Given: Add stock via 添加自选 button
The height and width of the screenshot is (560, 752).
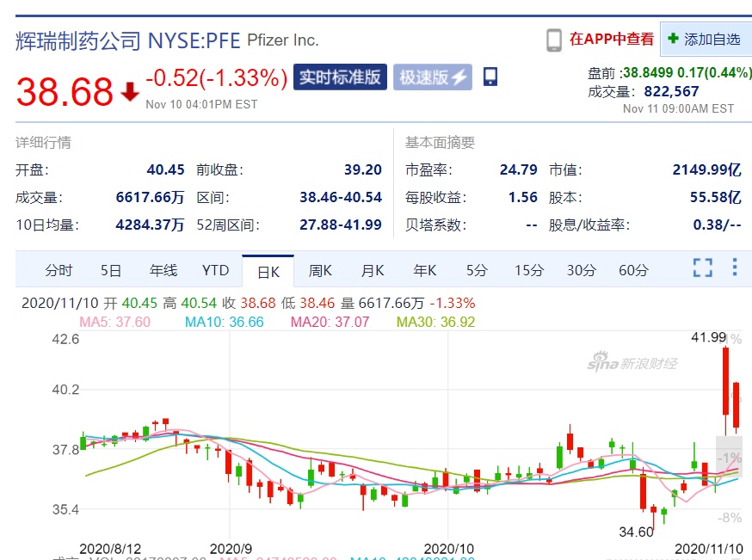Looking at the screenshot, I should [706, 39].
